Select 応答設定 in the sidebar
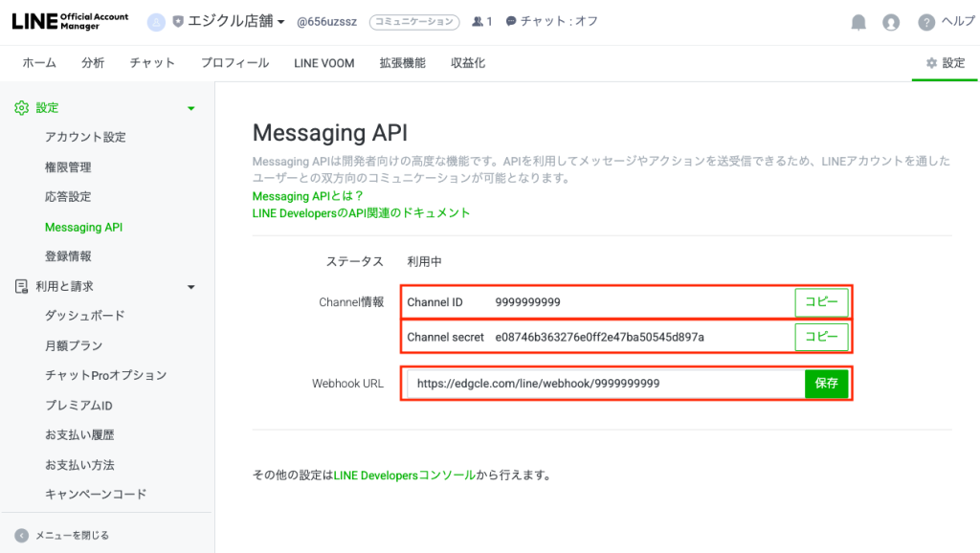The height and width of the screenshot is (553, 980). [x=68, y=197]
